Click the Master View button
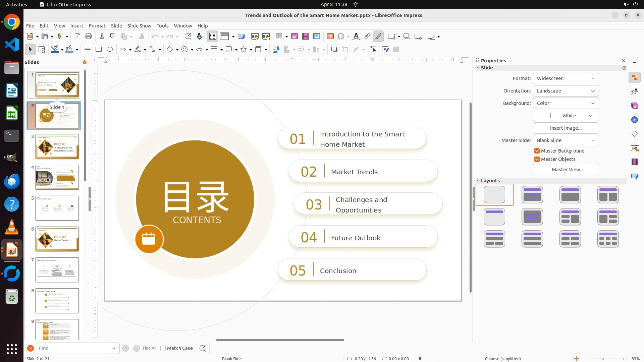Image resolution: width=644 pixels, height=362 pixels. (566, 170)
